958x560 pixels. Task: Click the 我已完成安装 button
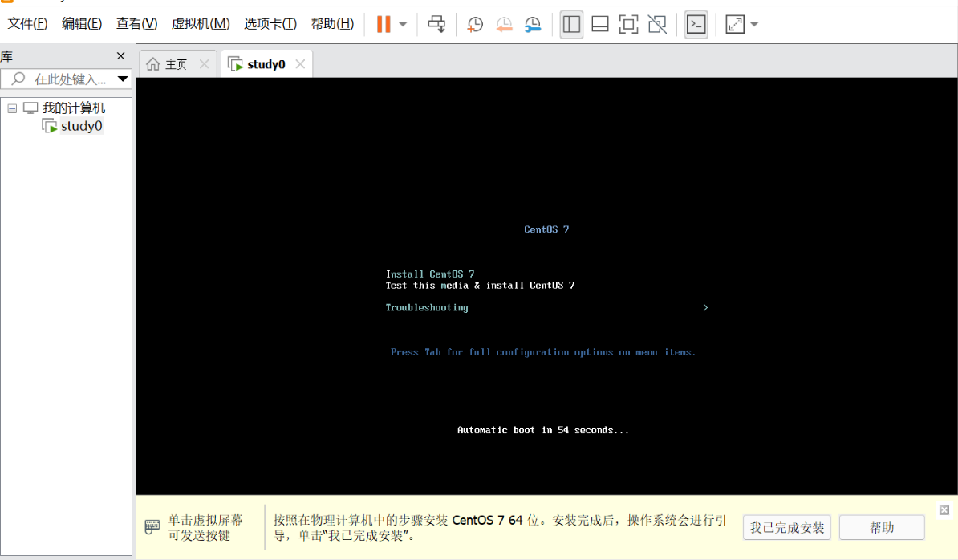coord(787,528)
